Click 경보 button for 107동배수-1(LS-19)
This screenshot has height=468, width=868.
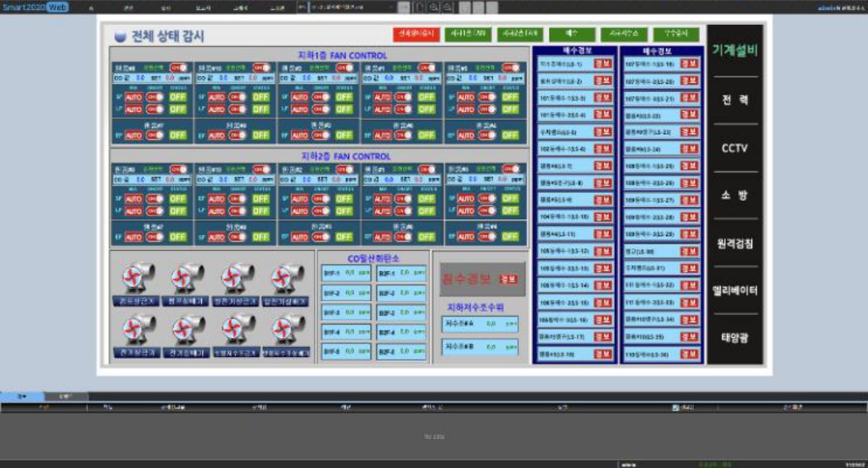[689, 64]
